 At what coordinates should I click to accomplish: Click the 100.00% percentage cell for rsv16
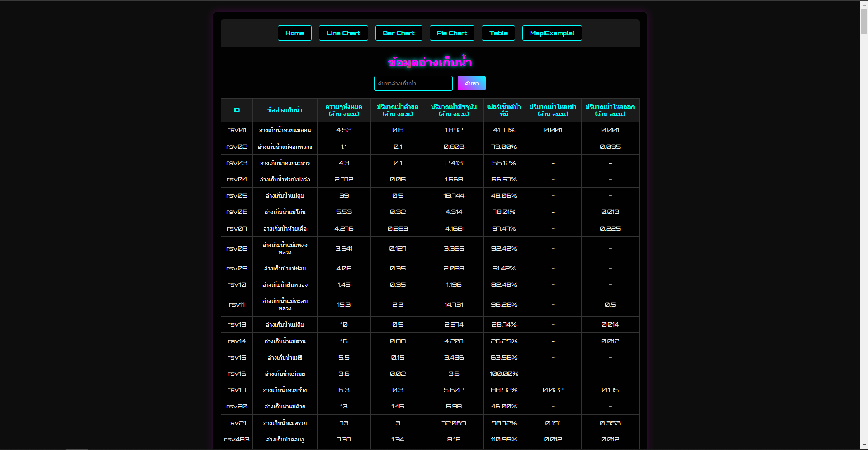point(504,374)
